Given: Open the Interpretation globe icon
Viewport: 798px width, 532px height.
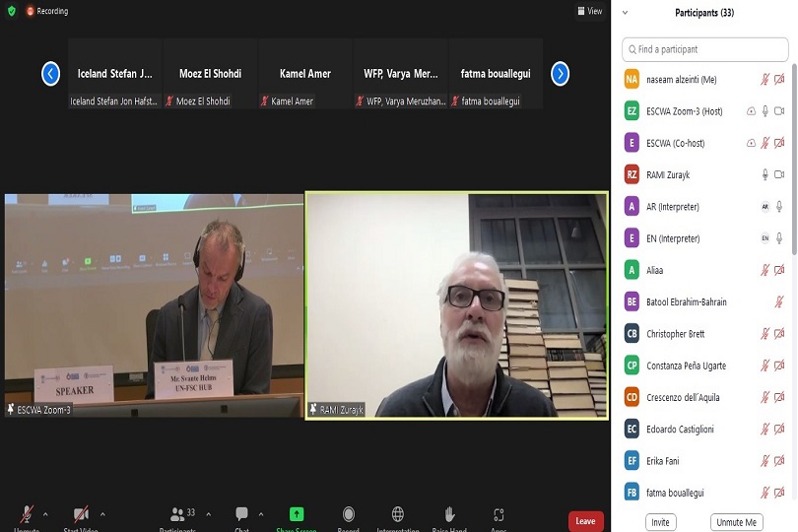Looking at the screenshot, I should (398, 515).
